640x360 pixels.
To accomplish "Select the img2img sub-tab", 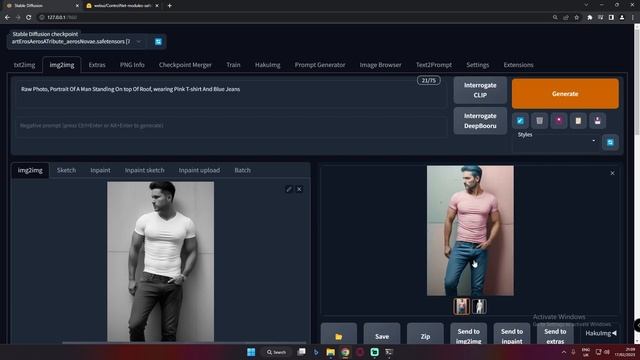I will click(x=30, y=170).
